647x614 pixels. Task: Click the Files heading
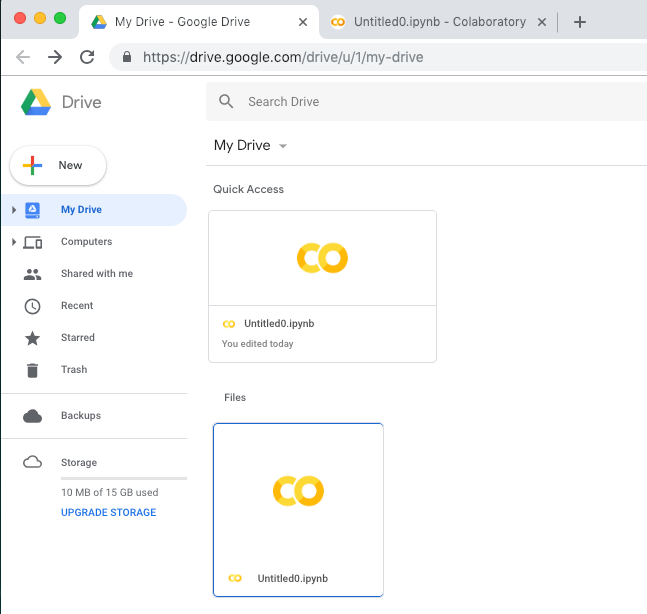[235, 397]
